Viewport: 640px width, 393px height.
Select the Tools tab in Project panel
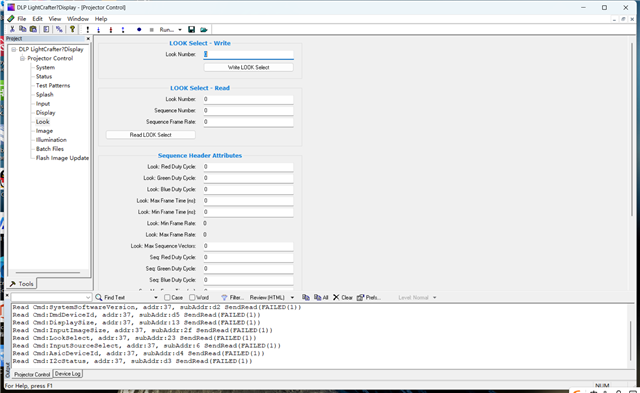[22, 284]
